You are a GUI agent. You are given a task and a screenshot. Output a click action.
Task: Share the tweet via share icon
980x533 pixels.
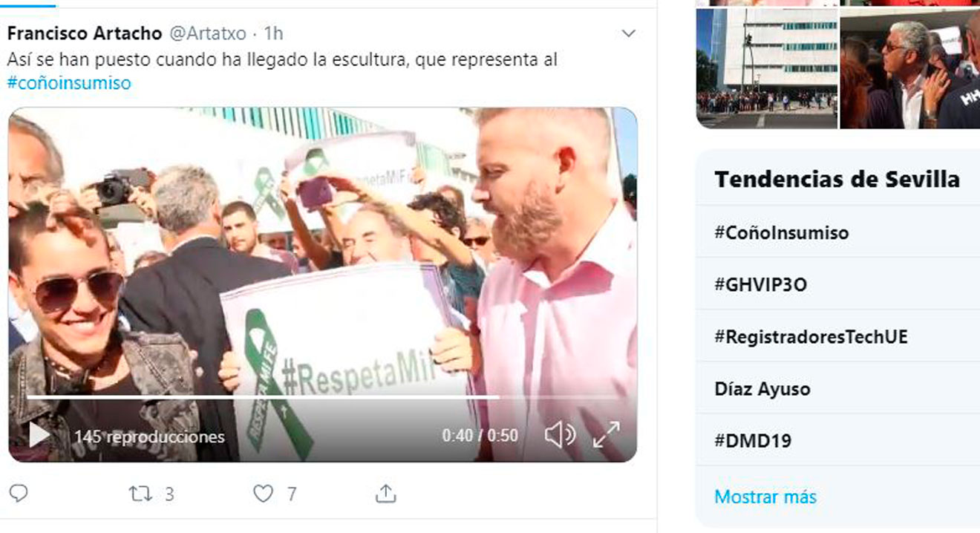pyautogui.click(x=385, y=494)
